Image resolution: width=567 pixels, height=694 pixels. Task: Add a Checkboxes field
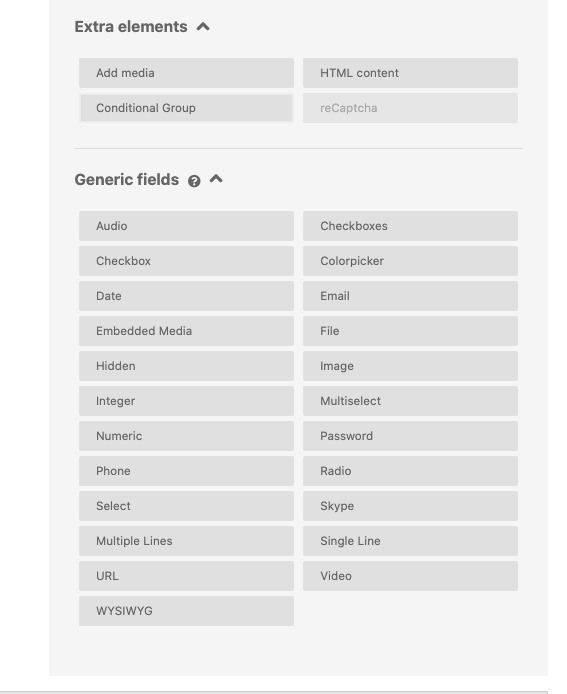tap(410, 226)
